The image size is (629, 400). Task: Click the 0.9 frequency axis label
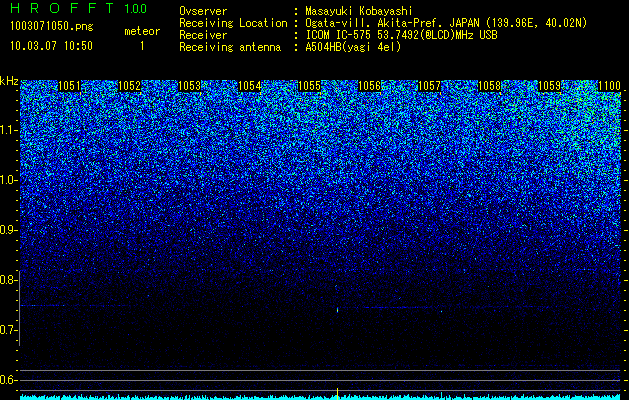[x=8, y=230]
